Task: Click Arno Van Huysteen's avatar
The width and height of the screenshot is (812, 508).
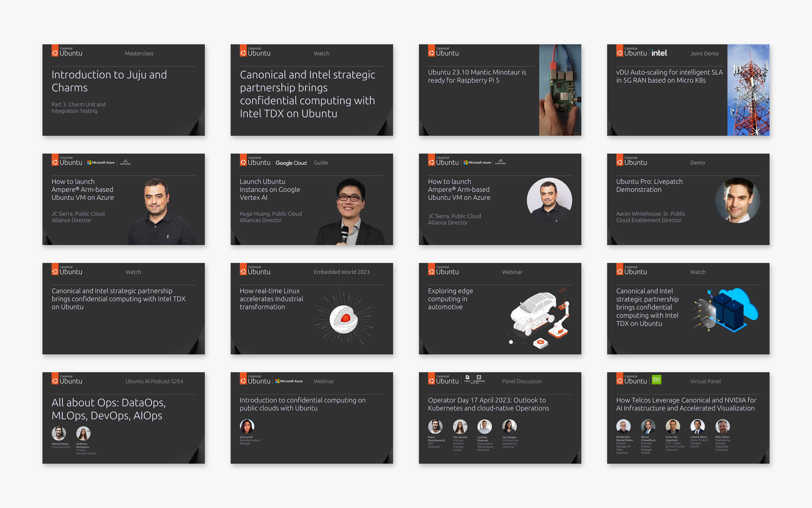Action: tap(673, 426)
